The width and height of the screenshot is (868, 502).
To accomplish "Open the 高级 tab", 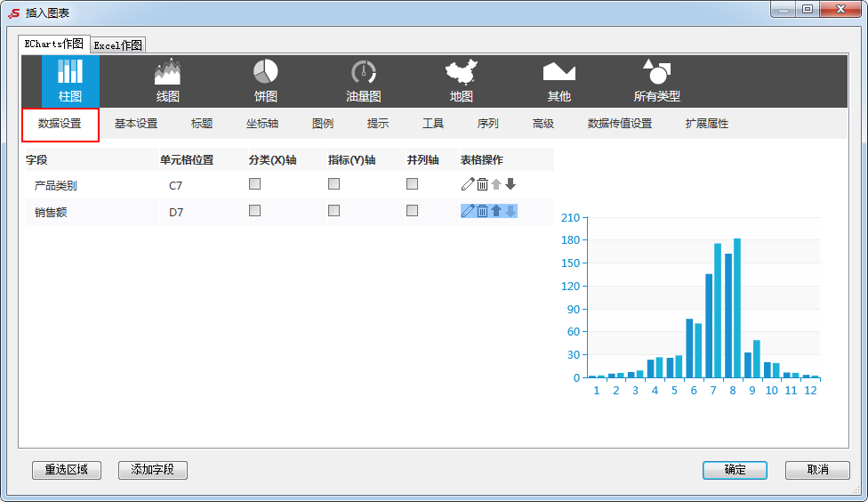I will 543,124.
